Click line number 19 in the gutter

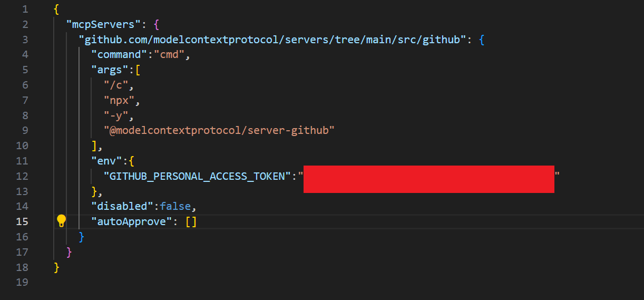(x=22, y=283)
